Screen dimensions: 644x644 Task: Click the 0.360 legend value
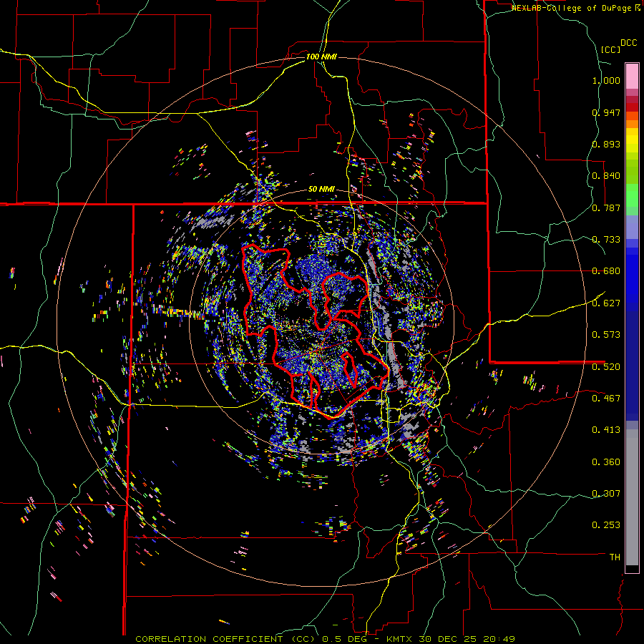[606, 462]
